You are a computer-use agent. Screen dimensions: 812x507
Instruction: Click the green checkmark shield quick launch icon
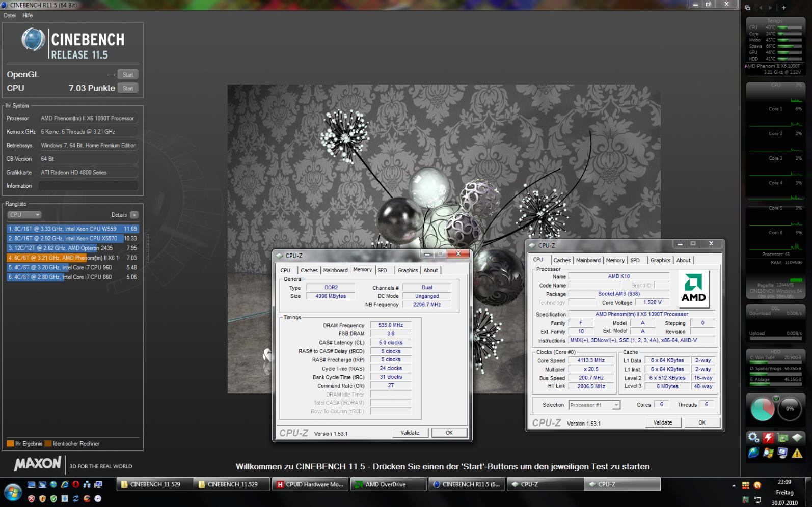53,499
